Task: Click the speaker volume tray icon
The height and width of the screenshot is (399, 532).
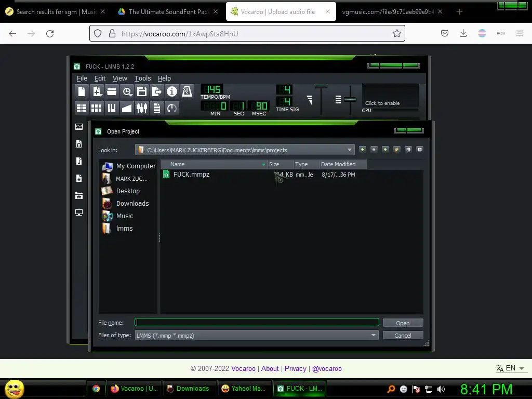Action: 441,389
